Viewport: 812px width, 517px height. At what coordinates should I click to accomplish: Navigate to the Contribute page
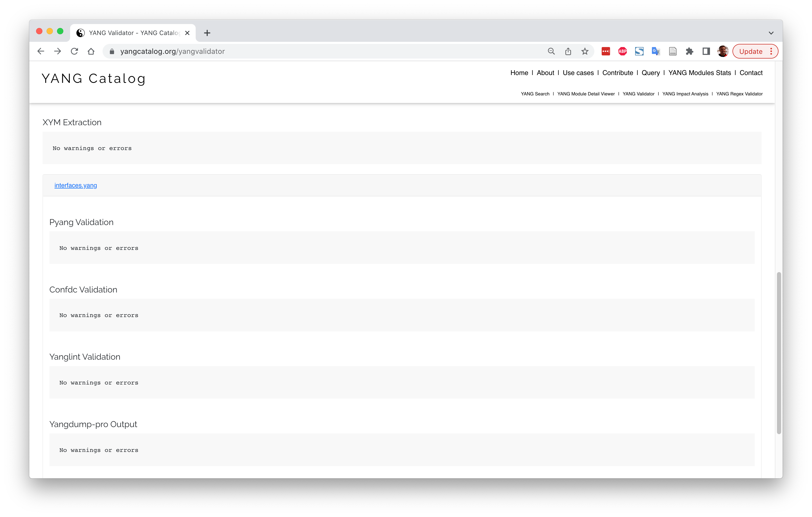point(618,73)
